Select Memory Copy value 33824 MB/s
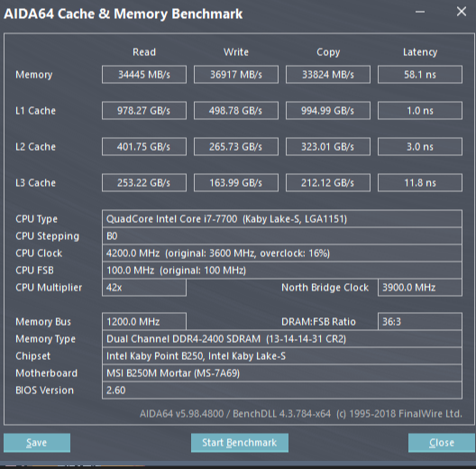This screenshot has height=469, width=476. [x=328, y=75]
